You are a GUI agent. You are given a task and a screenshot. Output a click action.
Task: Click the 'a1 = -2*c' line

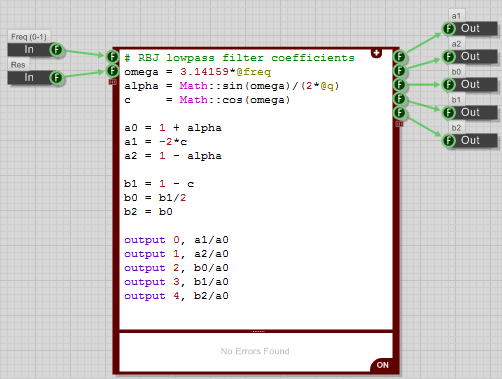click(155, 142)
